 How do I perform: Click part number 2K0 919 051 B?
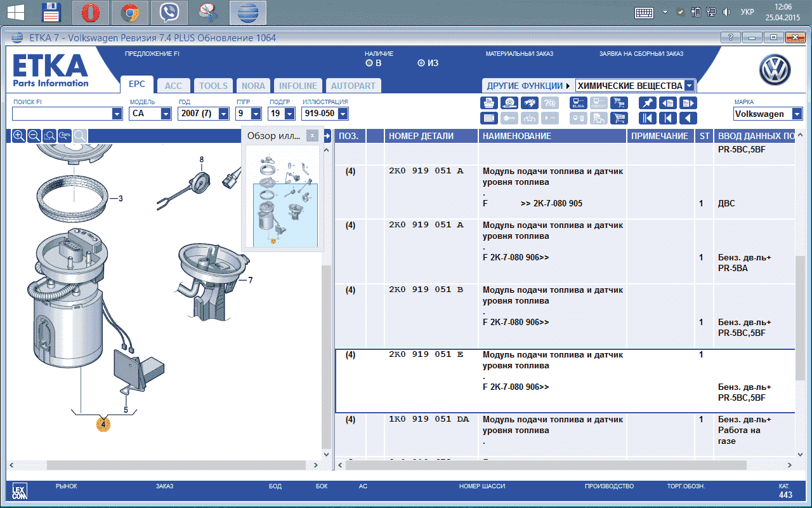point(426,290)
